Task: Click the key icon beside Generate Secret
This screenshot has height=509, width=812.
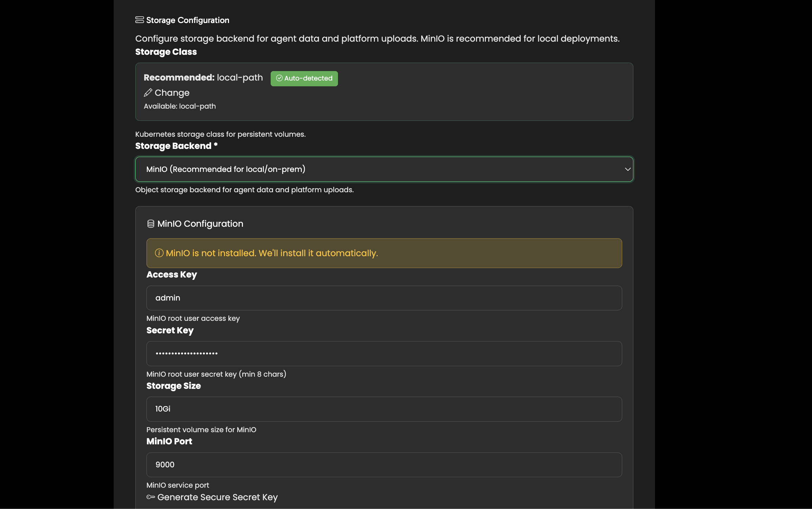Action: pos(151,497)
